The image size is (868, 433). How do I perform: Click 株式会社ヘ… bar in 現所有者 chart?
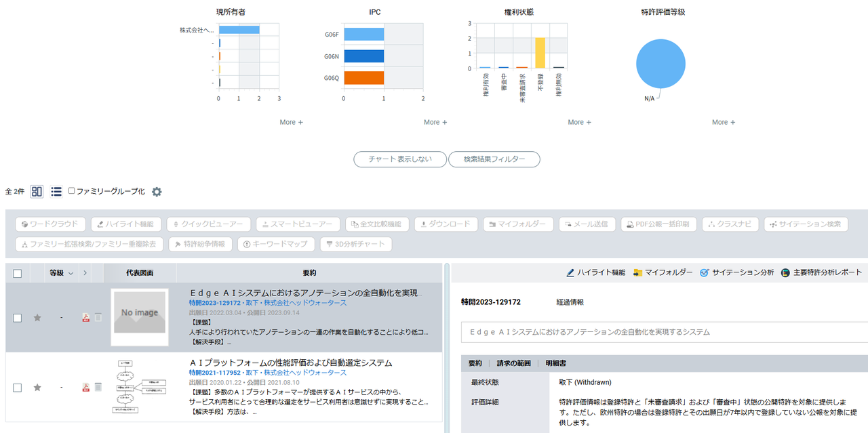(x=239, y=30)
